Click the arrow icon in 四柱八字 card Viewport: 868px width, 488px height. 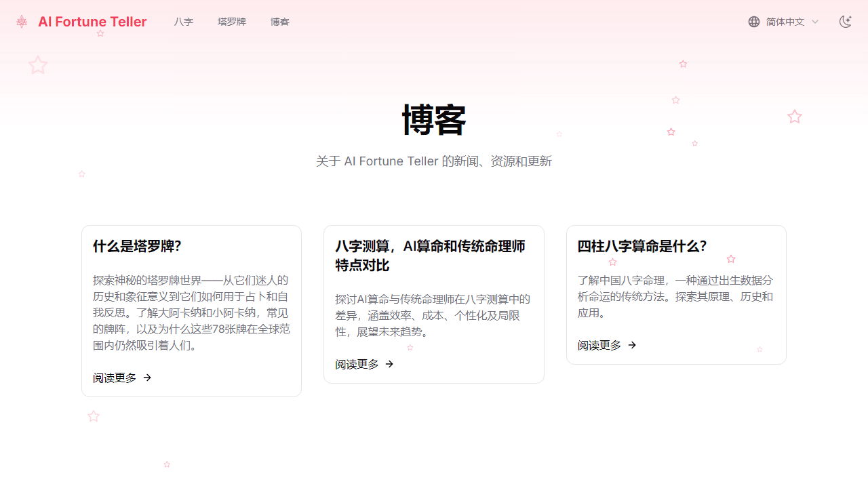coord(632,345)
